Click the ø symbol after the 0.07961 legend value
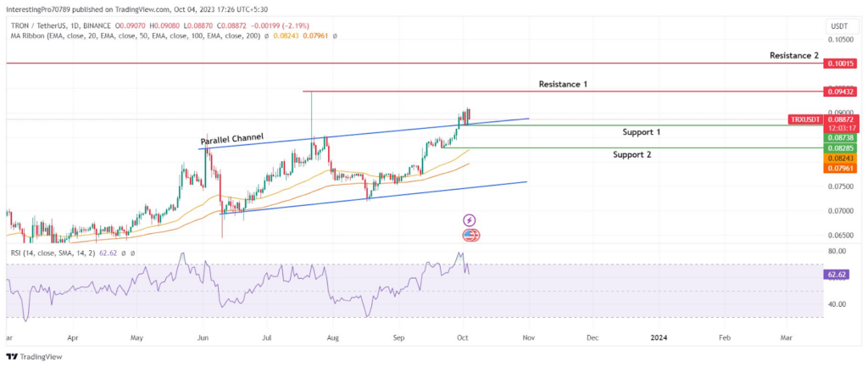Image resolution: width=868 pixels, height=367 pixels. (335, 36)
